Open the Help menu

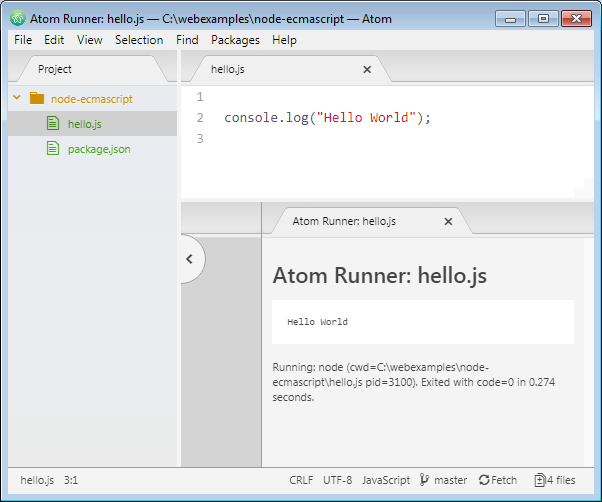(x=284, y=40)
